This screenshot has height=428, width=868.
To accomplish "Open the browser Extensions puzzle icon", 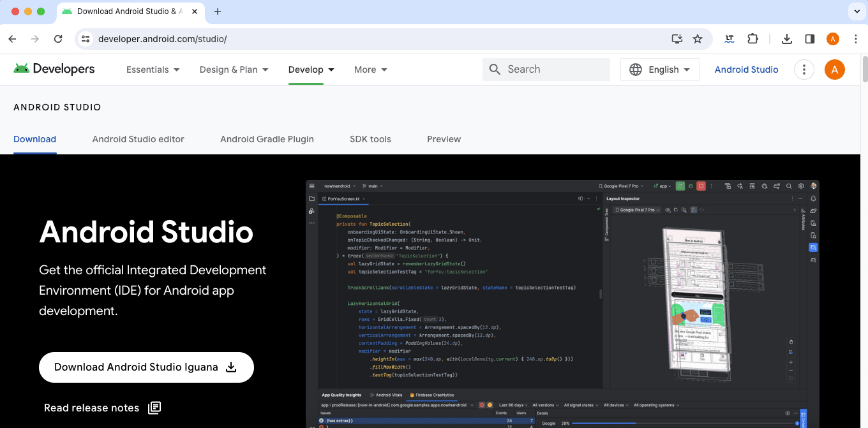I will click(753, 39).
